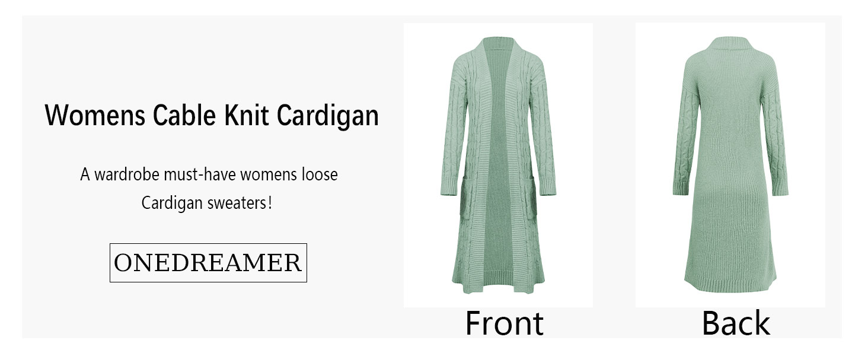
Task: Open the front view cardigan image
Action: (x=498, y=165)
